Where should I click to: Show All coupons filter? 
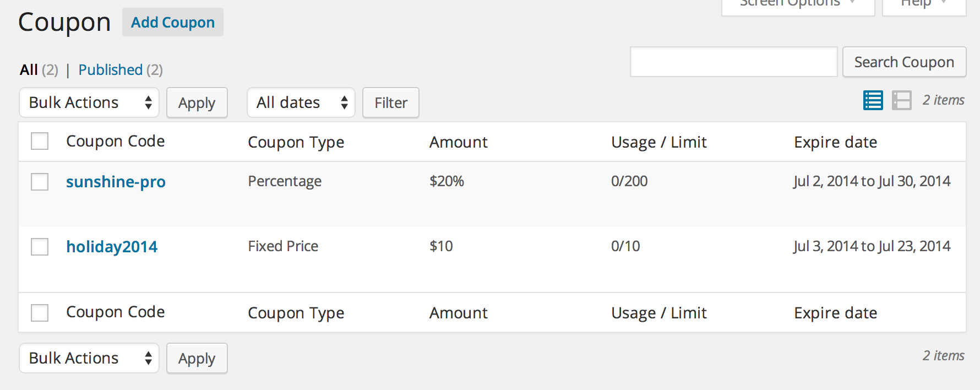[29, 70]
